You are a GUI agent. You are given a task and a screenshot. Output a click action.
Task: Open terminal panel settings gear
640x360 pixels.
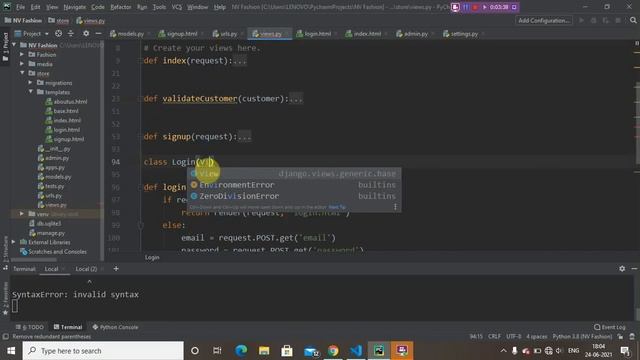[x=622, y=269]
